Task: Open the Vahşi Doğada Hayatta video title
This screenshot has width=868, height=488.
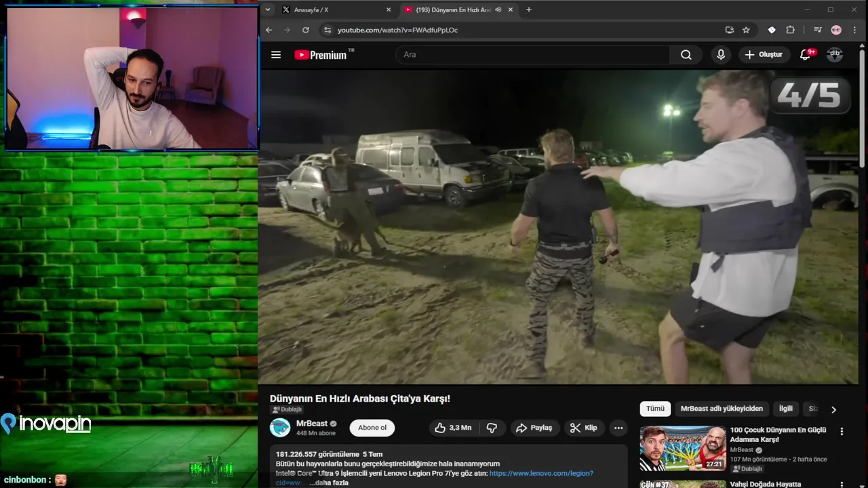Action: point(766,484)
